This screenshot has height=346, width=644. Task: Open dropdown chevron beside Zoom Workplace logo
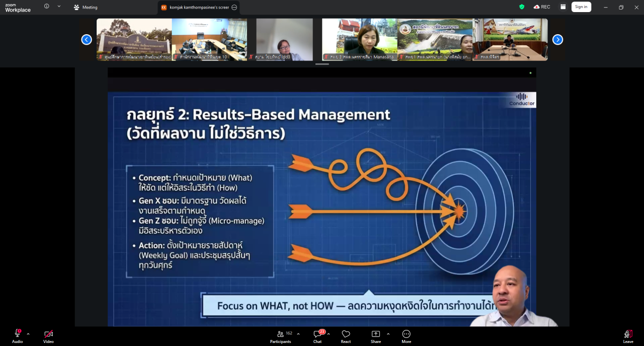pos(59,7)
